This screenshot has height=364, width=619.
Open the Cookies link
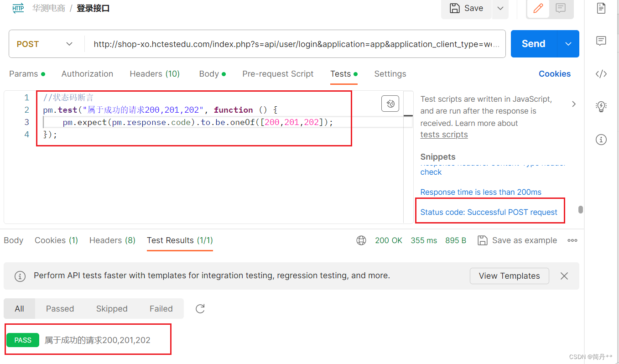tap(555, 74)
